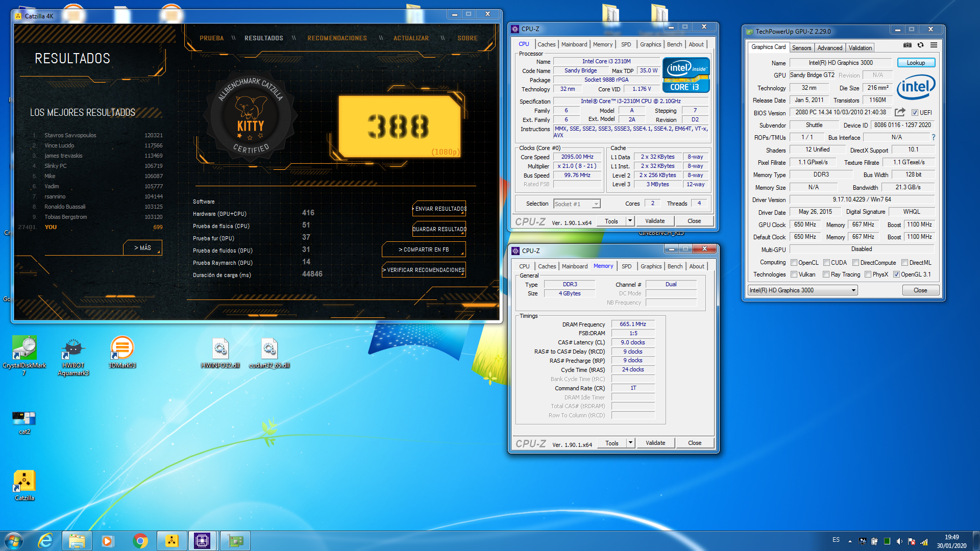Click the 388 score display panel
Screen dimensions: 980x551
pyautogui.click(x=399, y=126)
